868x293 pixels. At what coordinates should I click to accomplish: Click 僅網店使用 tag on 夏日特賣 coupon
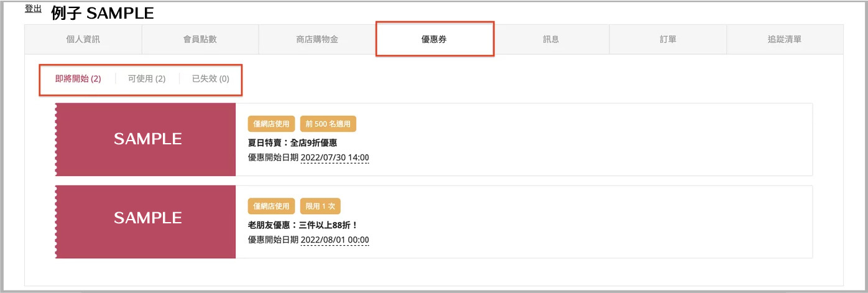(271, 124)
